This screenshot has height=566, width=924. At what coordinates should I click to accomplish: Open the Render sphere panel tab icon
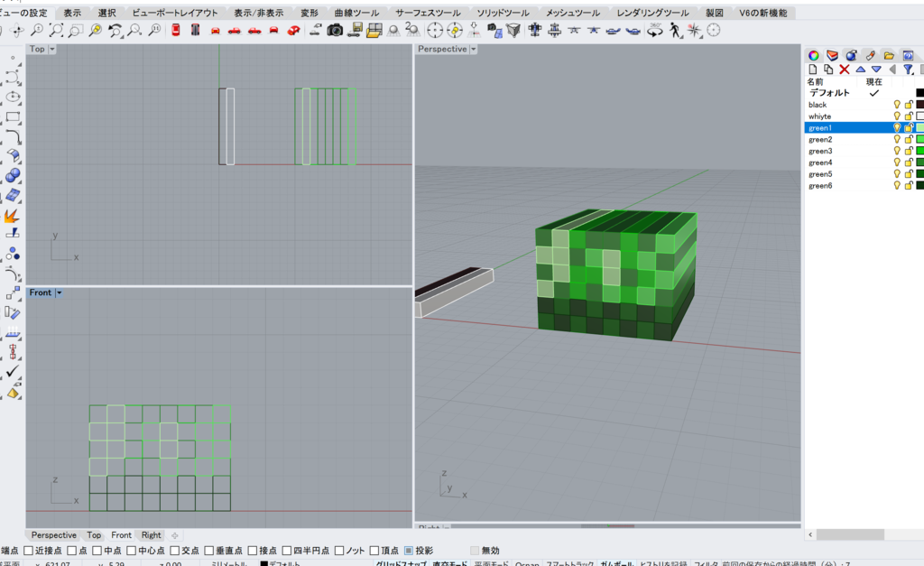851,55
